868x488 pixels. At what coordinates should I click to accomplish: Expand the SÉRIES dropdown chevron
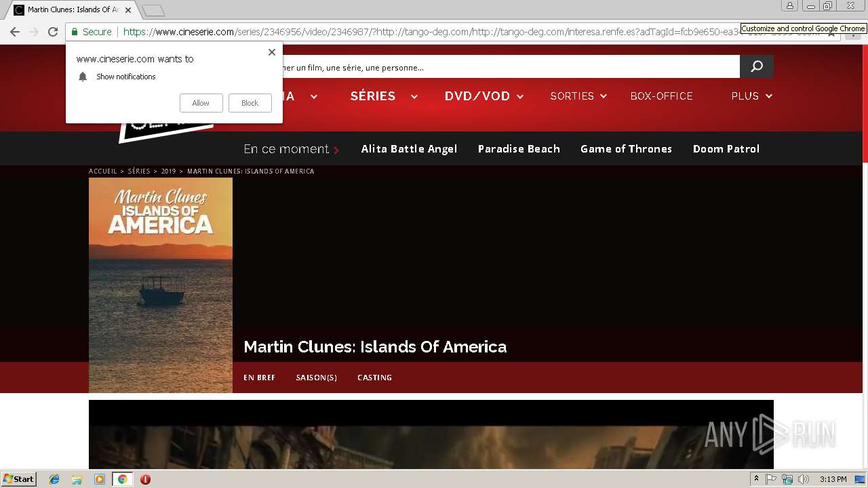click(414, 97)
